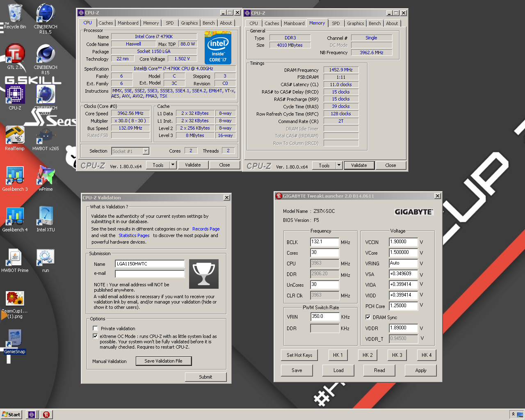Launch wPrime desktop shortcut
525x420 pixels.
(46, 179)
